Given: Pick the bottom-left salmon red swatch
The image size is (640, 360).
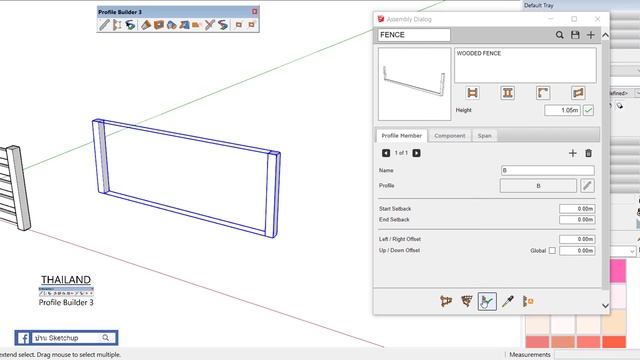Looking at the screenshot, I should pos(538,342).
